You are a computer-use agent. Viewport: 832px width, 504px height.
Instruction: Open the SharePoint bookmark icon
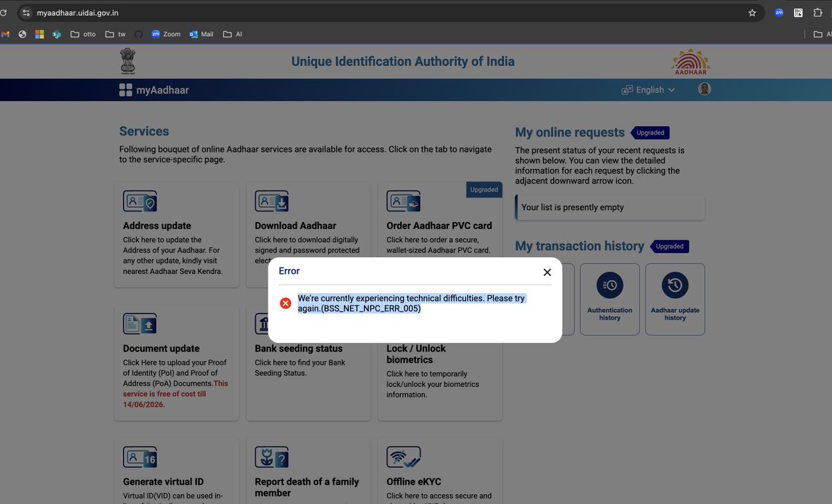point(57,34)
